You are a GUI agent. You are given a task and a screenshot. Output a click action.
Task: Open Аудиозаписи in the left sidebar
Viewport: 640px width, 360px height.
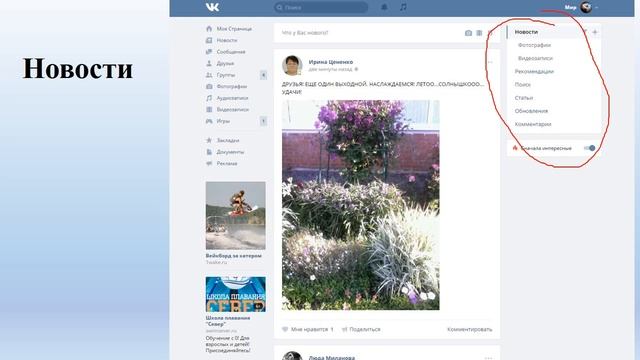(232, 98)
